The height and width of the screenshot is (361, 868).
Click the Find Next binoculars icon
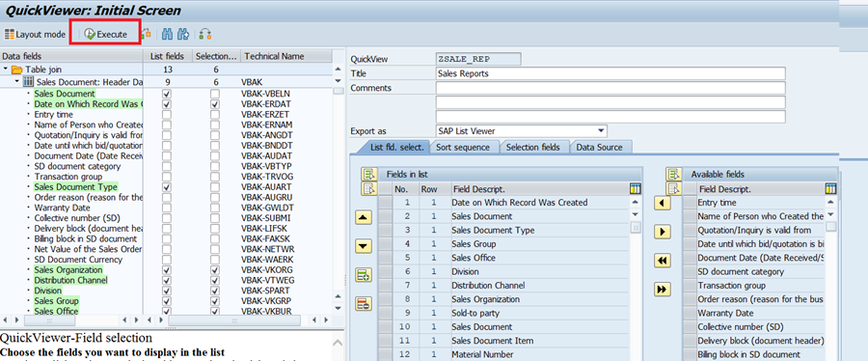(x=183, y=35)
